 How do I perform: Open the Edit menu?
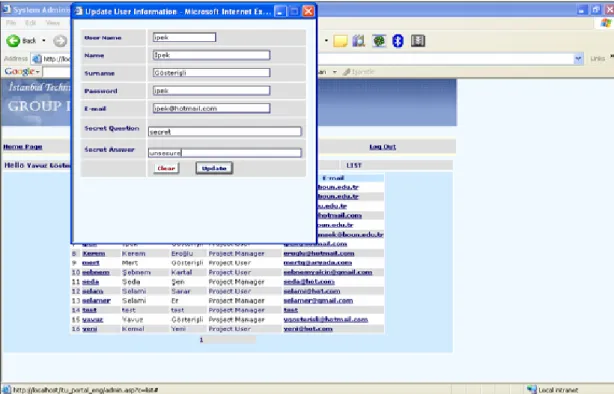tap(31, 23)
